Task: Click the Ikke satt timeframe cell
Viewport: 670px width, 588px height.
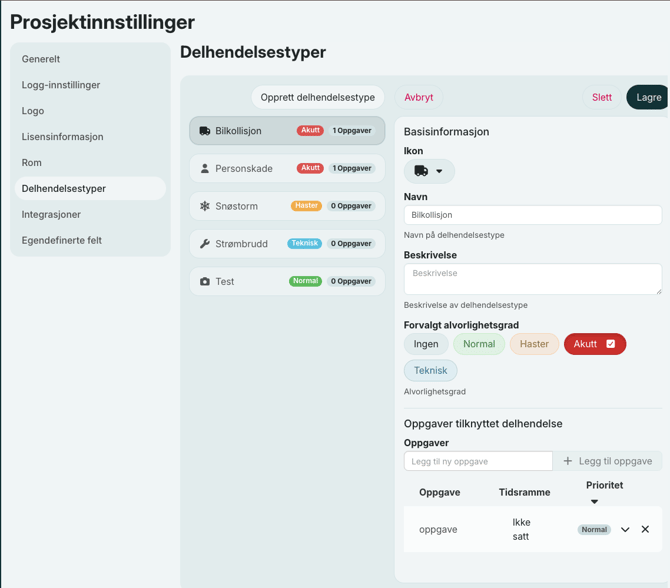Action: pos(521,529)
